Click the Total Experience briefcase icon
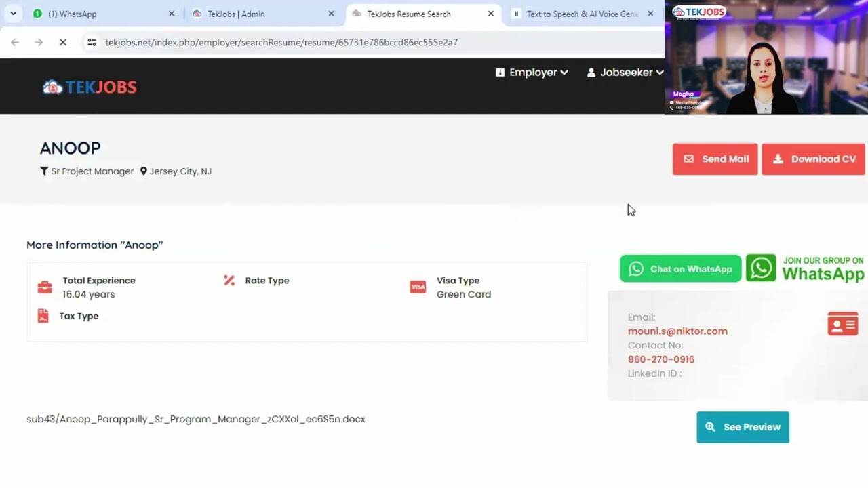Image resolution: width=868 pixels, height=488 pixels. (x=45, y=287)
